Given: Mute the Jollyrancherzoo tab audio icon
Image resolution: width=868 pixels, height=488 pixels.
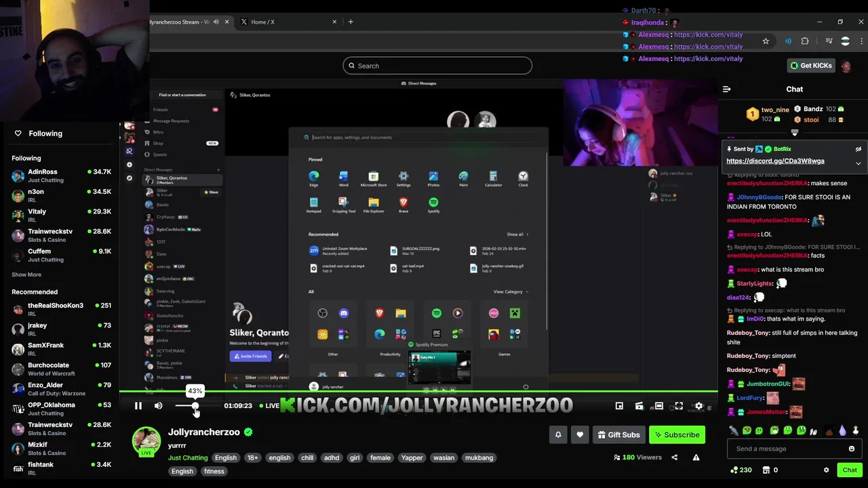Looking at the screenshot, I should [216, 22].
